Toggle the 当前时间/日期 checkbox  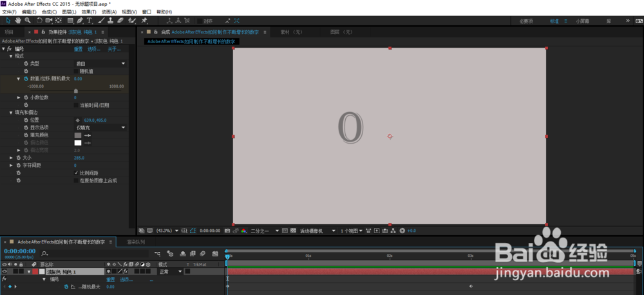pyautogui.click(x=76, y=105)
